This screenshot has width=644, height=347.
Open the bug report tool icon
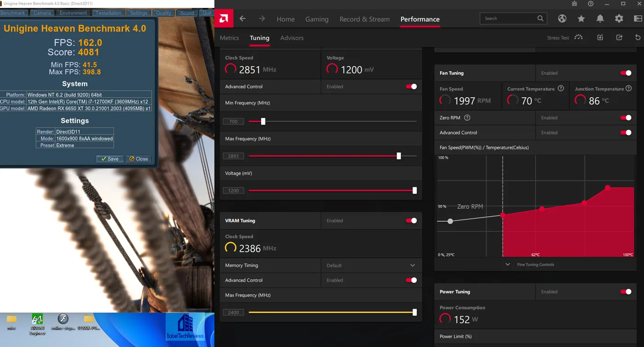(575, 4)
